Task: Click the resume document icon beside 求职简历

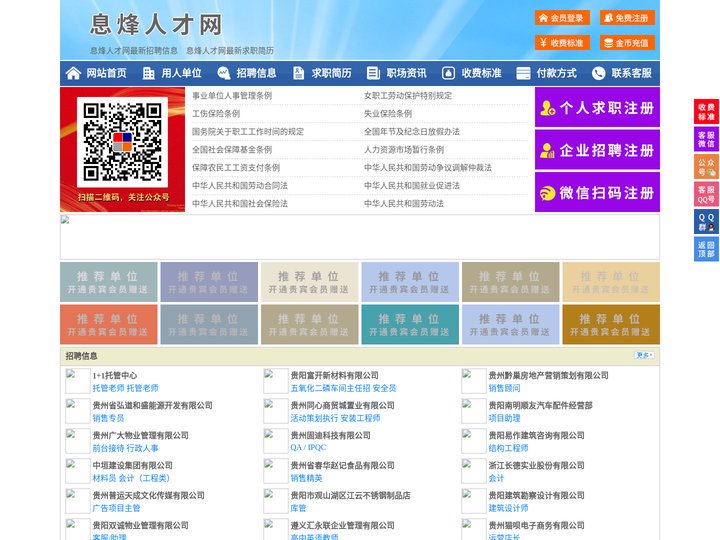Action: pos(298,73)
